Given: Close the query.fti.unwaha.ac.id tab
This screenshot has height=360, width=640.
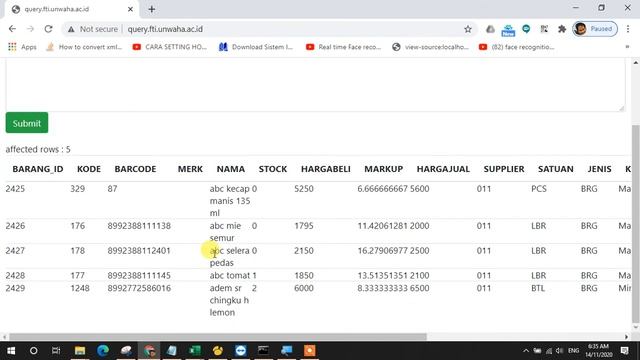Looking at the screenshot, I should point(130,9).
